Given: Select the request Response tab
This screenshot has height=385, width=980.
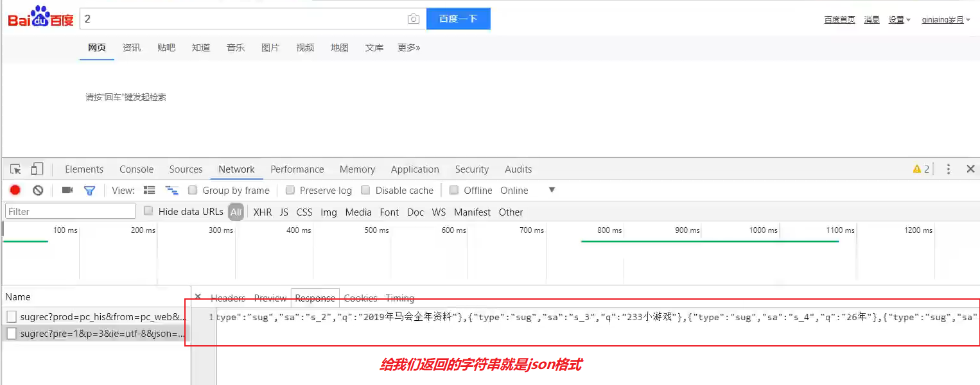Looking at the screenshot, I should 315,298.
